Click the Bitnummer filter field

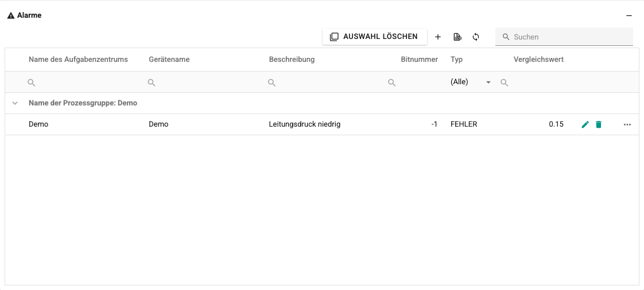[x=414, y=83]
